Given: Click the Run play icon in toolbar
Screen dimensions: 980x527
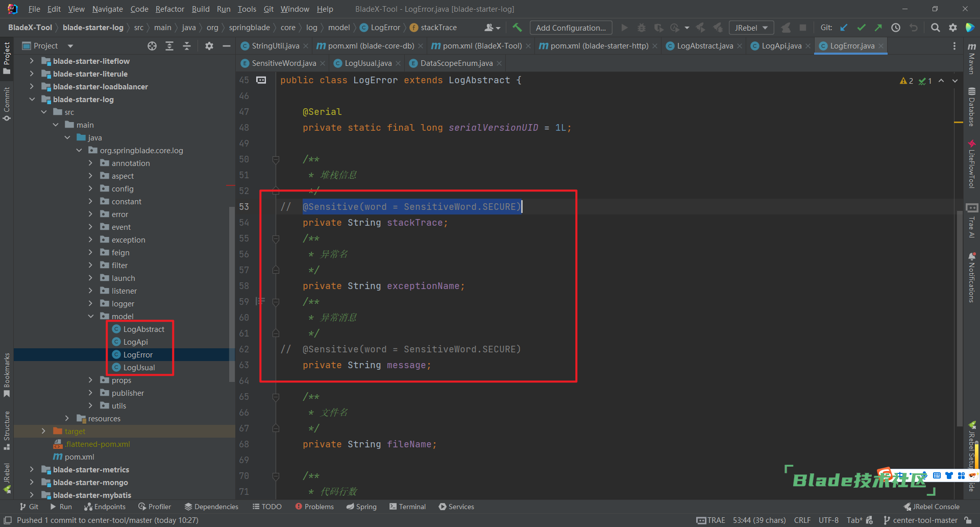Looking at the screenshot, I should pos(624,28).
